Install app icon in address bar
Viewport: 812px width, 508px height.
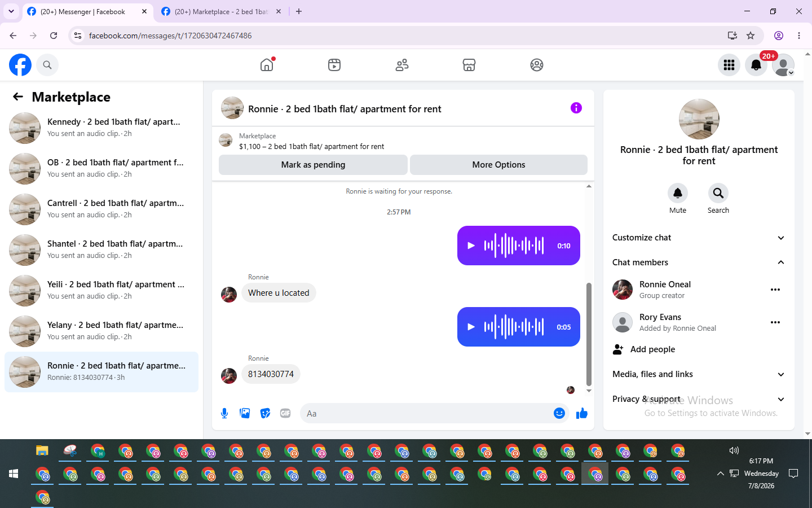(x=732, y=36)
